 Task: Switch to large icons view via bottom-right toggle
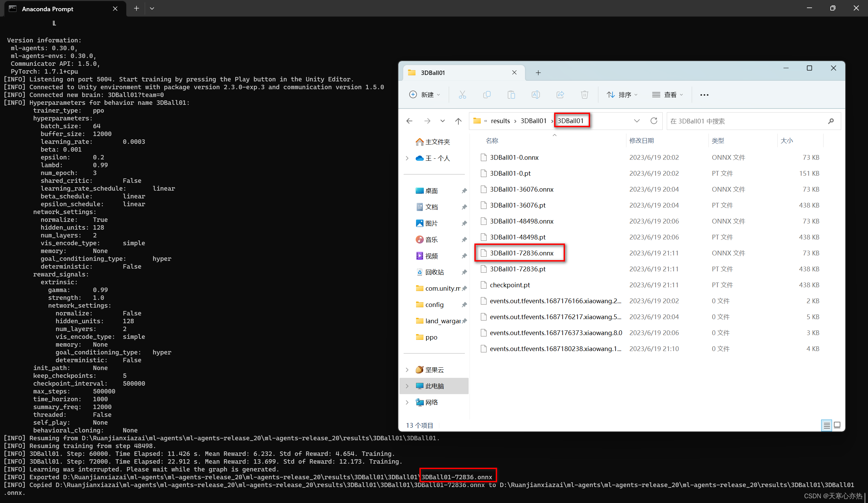click(x=838, y=425)
